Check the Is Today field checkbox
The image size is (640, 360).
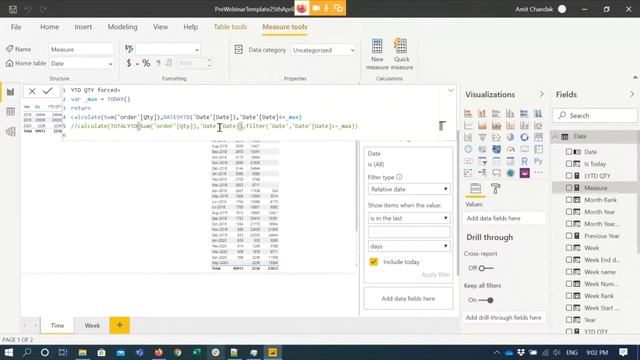click(x=569, y=164)
